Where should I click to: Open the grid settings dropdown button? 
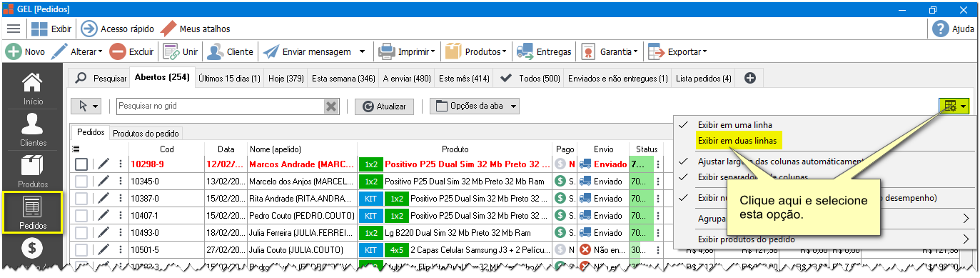(954, 106)
